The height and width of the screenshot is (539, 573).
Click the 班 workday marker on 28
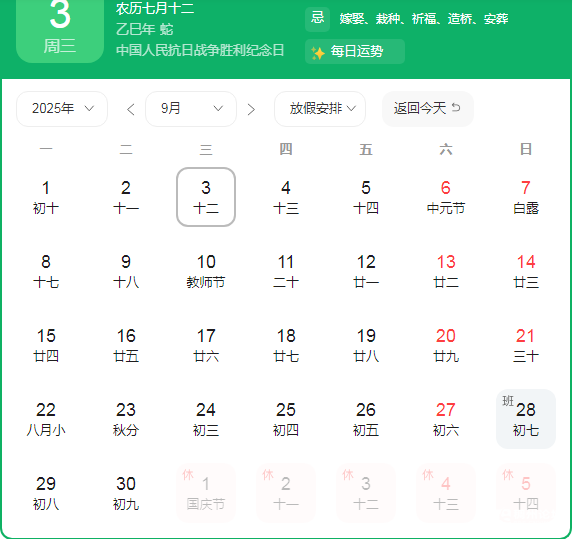coord(508,401)
